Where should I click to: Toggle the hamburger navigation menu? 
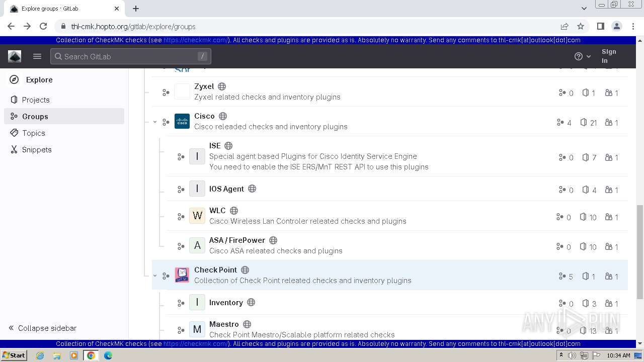[37, 56]
